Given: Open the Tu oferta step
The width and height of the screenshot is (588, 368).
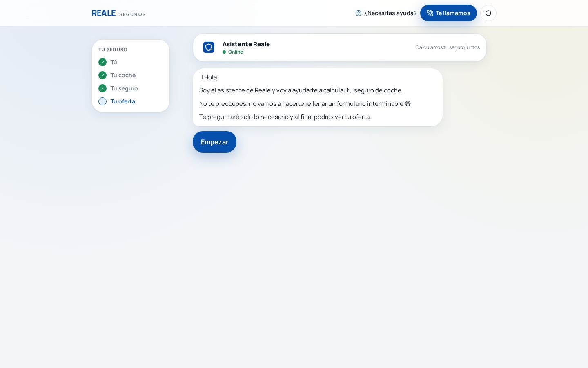Looking at the screenshot, I should tap(123, 101).
